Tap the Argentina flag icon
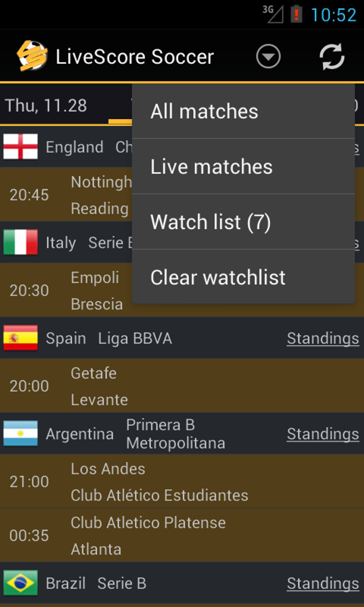 [20, 433]
